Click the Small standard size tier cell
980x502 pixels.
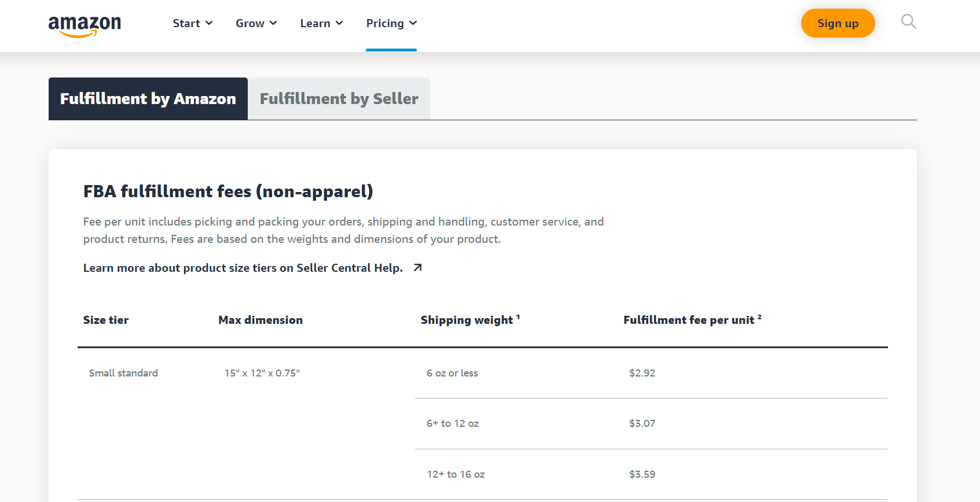pos(123,373)
